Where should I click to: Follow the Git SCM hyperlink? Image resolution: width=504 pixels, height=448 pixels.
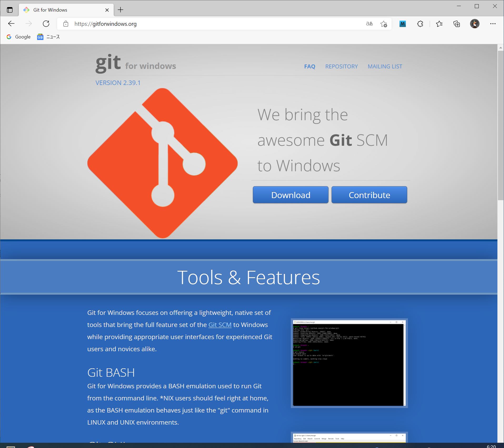(220, 325)
